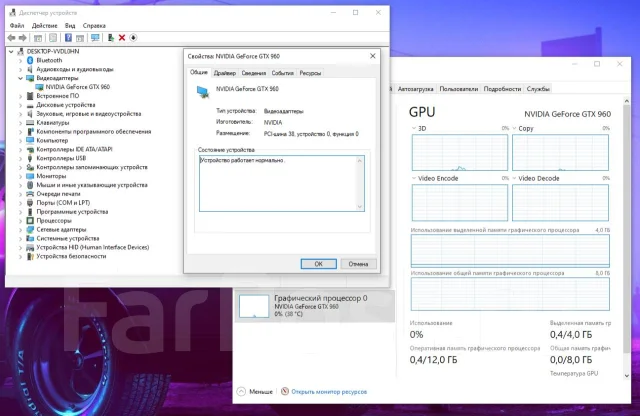Click Отмена in the properties dialog

[358, 264]
